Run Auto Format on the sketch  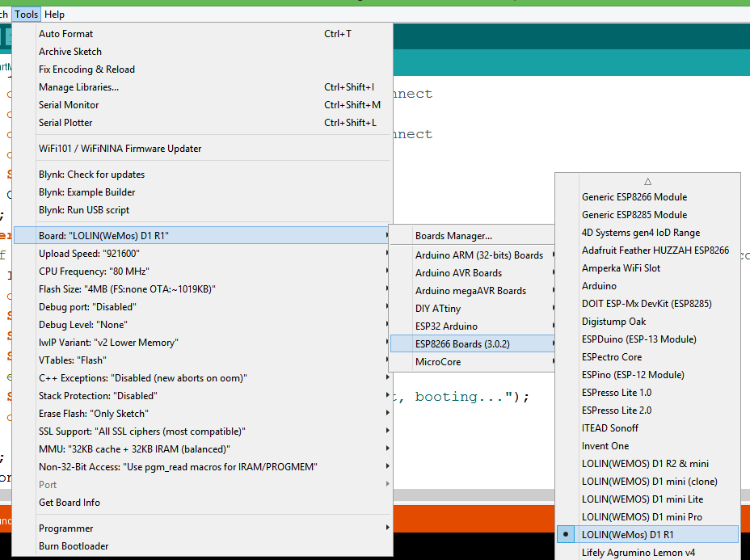[65, 33]
